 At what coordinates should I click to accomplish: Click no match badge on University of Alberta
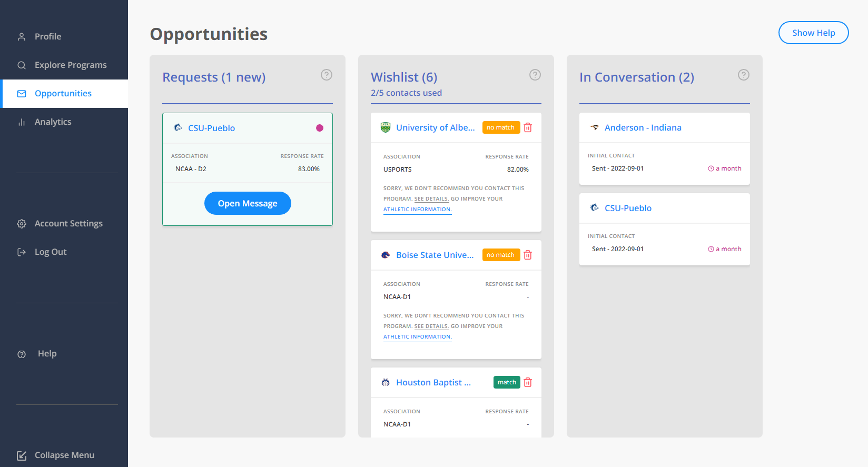pyautogui.click(x=501, y=127)
